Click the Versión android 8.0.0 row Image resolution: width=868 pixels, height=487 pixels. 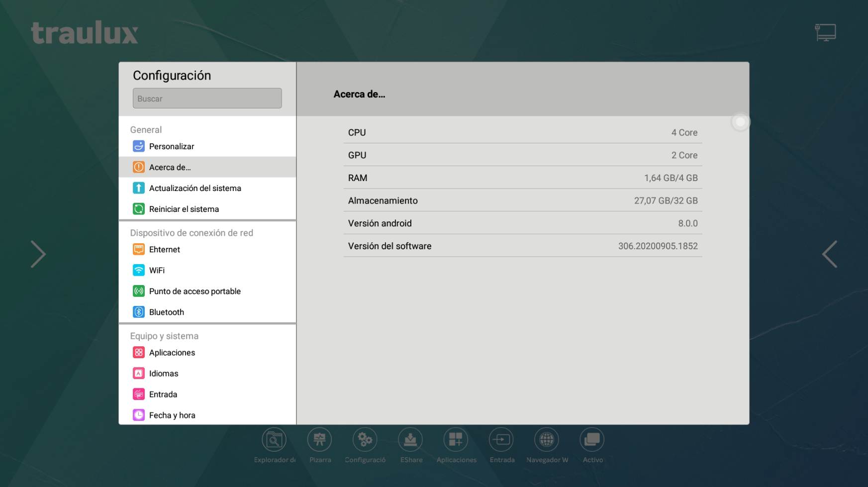click(523, 223)
